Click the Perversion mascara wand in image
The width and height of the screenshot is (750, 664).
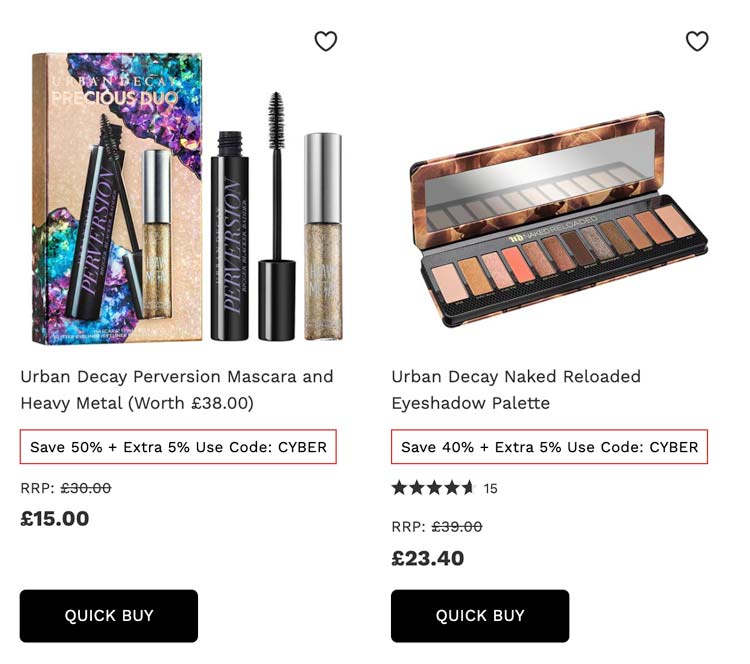[276, 216]
